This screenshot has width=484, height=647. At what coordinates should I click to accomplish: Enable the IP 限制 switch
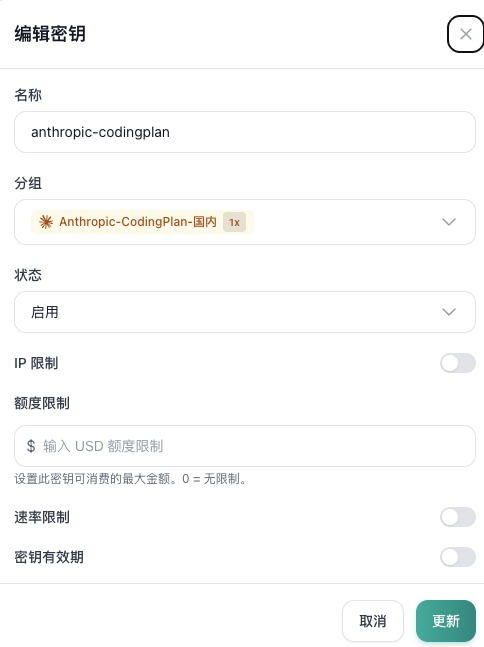click(458, 363)
